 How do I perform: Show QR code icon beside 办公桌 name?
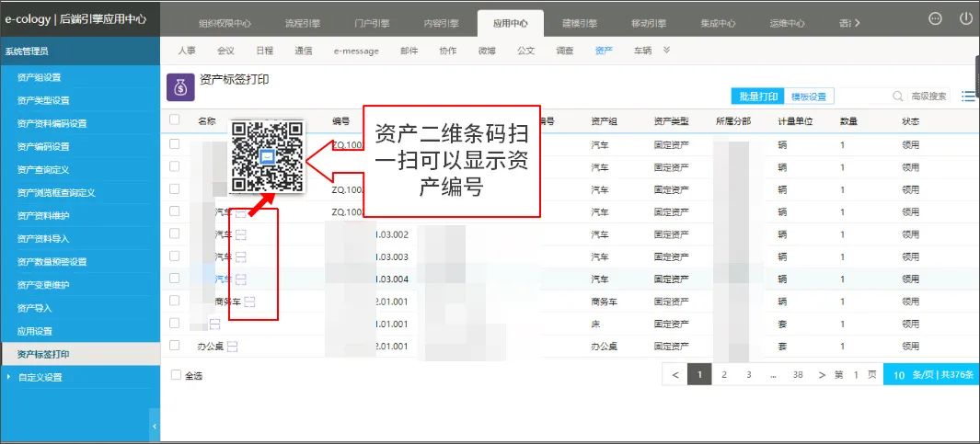click(x=232, y=347)
